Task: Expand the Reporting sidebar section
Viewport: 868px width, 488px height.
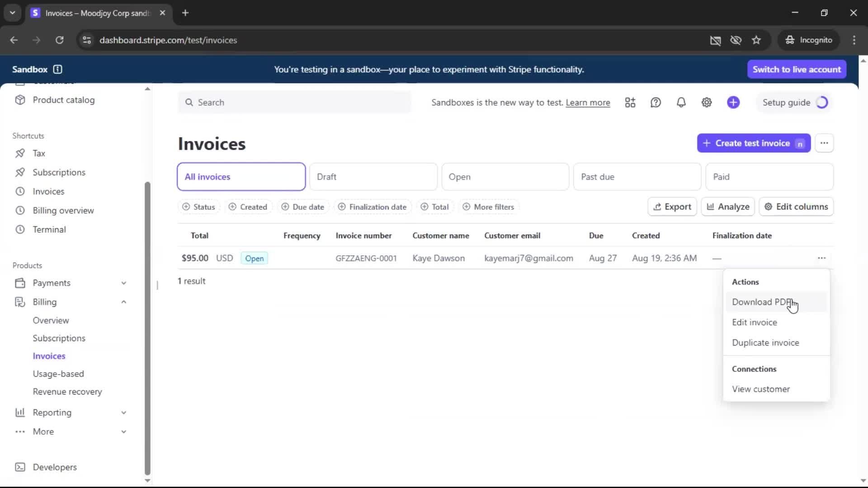Action: pyautogui.click(x=123, y=413)
